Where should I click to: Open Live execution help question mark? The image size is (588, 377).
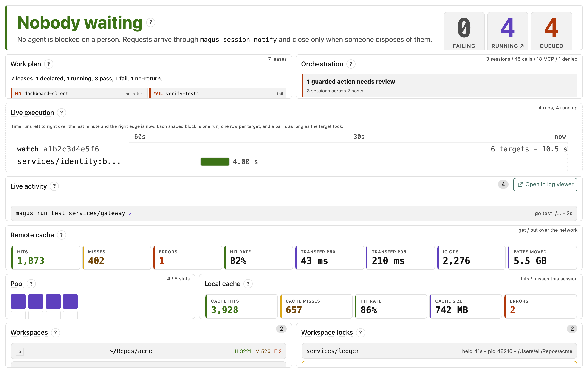(62, 113)
